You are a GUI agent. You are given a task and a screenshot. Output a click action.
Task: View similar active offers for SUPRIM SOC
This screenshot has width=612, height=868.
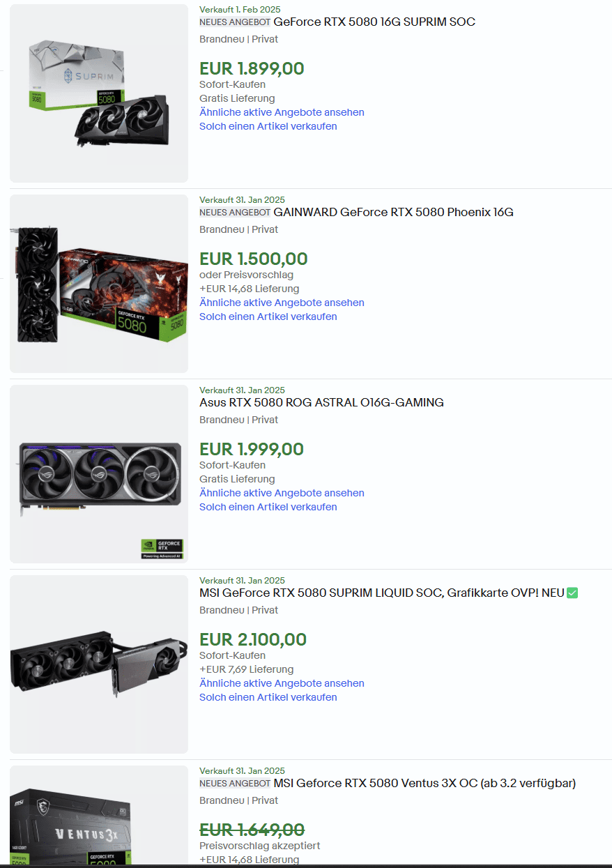click(282, 112)
